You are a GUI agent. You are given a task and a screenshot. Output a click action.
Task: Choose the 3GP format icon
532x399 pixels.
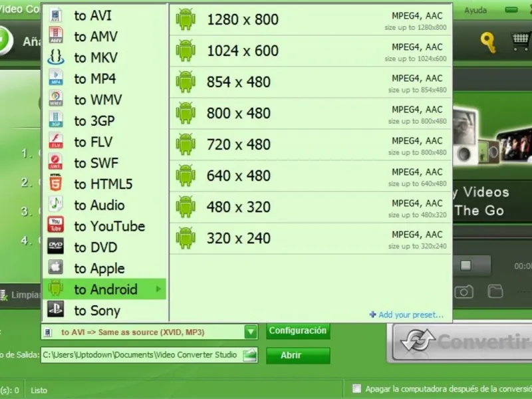[x=56, y=120]
